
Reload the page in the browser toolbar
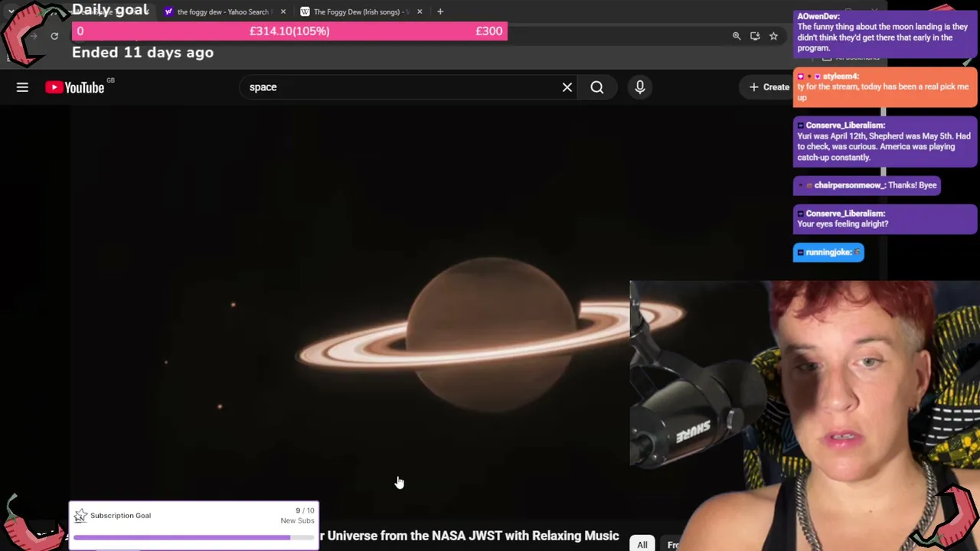[x=54, y=36]
